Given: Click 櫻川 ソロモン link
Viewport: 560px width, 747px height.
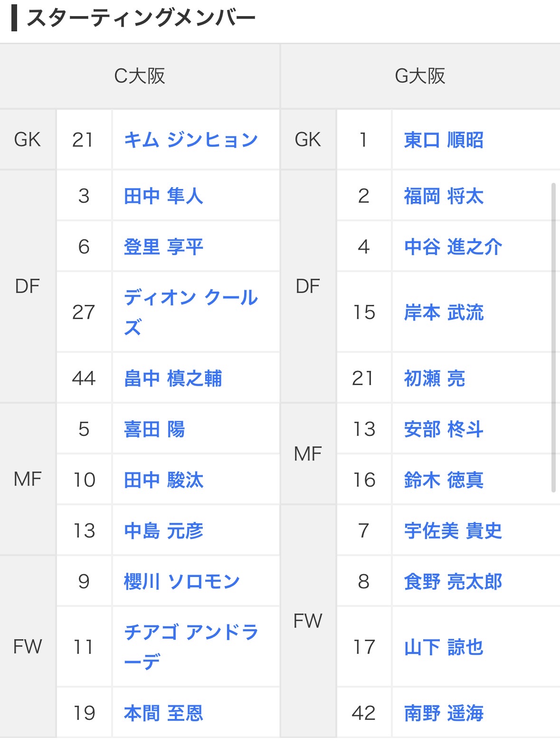Looking at the screenshot, I should [x=182, y=582].
